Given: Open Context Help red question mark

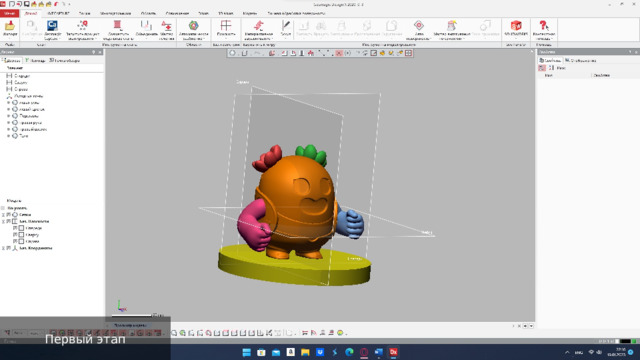Looking at the screenshot, I should (543, 25).
